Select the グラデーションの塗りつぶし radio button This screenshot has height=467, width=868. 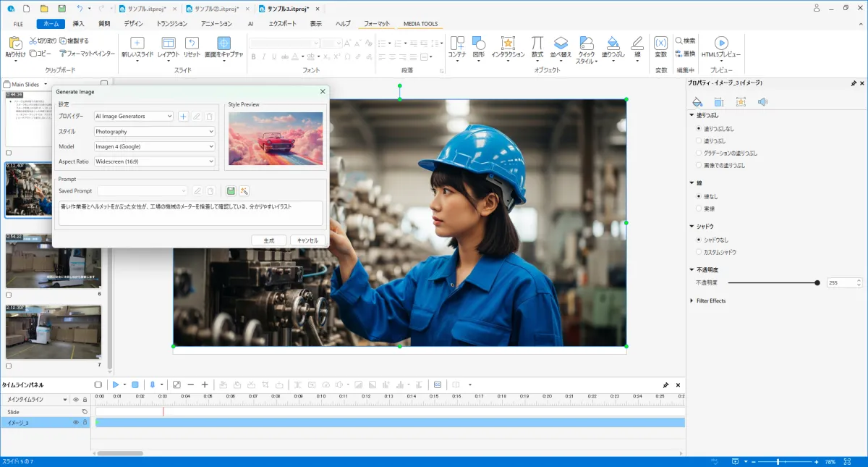pyautogui.click(x=698, y=153)
